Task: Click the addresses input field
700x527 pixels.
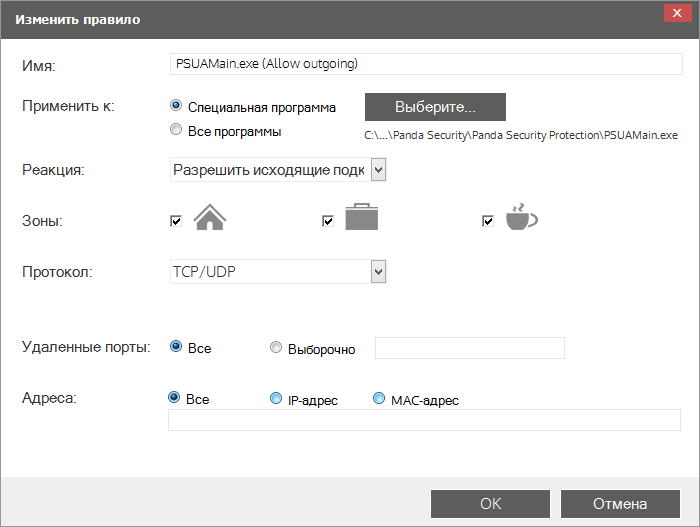Action: pos(424,420)
